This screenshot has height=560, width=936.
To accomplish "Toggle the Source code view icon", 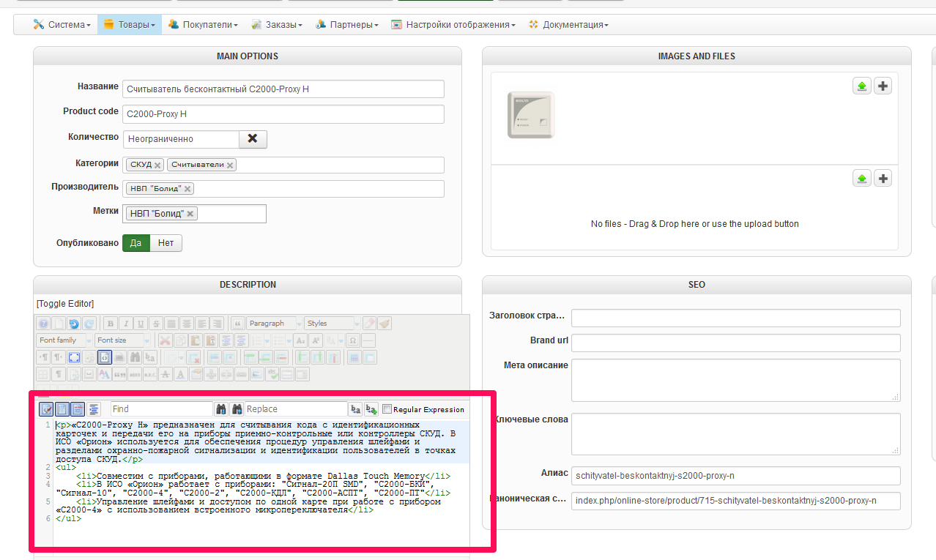I will (x=105, y=357).
